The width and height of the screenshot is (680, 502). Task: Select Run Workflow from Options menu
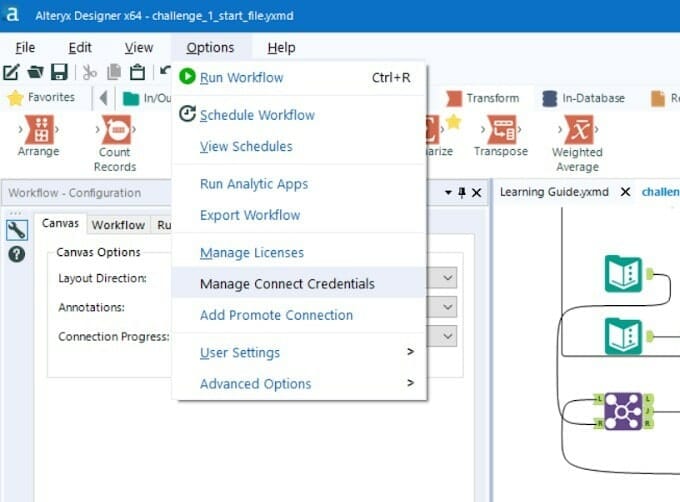pos(241,77)
